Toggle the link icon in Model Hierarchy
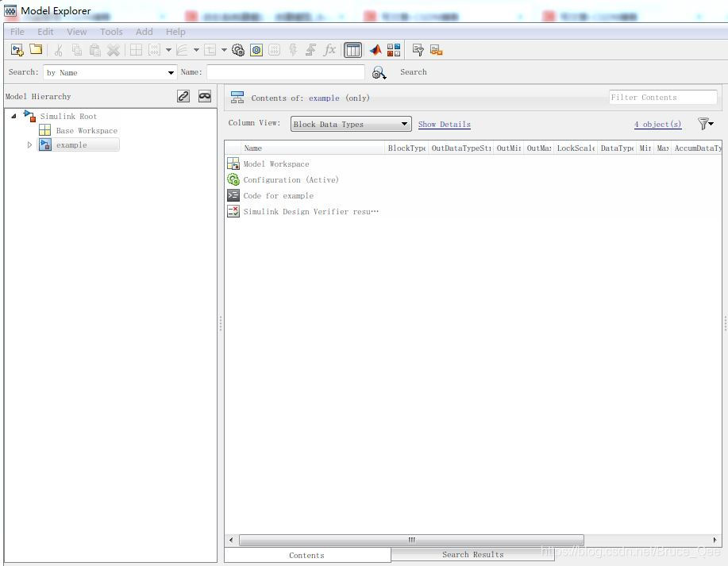 183,96
